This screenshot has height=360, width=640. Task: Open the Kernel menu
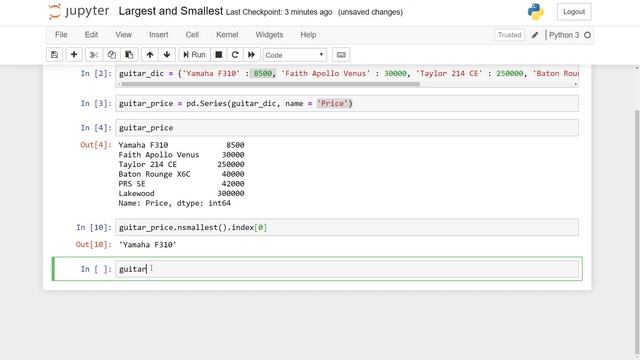click(227, 35)
